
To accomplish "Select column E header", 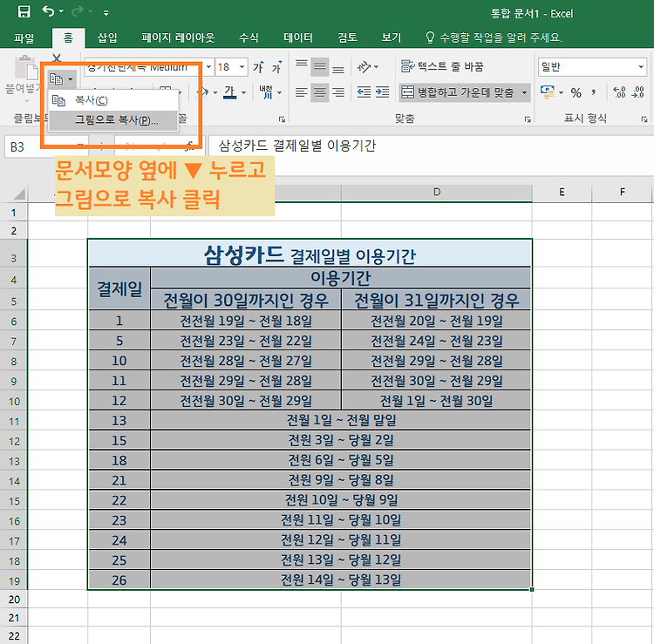I will [562, 193].
